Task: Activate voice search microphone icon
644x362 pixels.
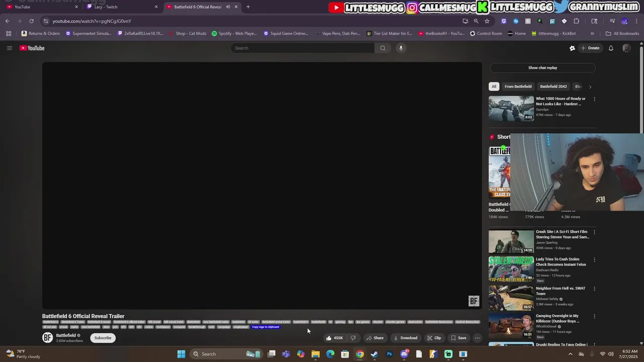Action: tap(401, 48)
